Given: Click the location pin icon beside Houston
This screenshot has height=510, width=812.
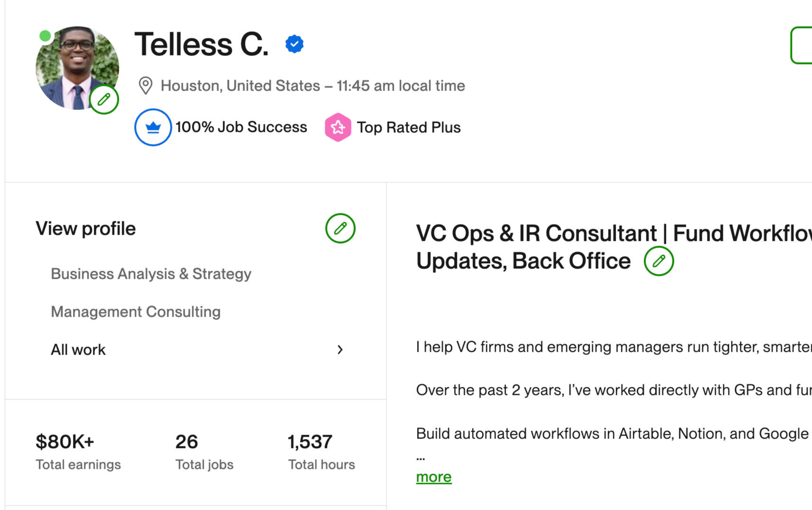Looking at the screenshot, I should tap(145, 86).
